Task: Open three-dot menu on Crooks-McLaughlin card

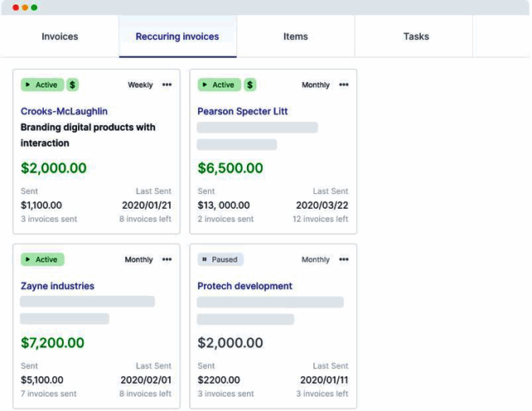Action: coord(167,85)
